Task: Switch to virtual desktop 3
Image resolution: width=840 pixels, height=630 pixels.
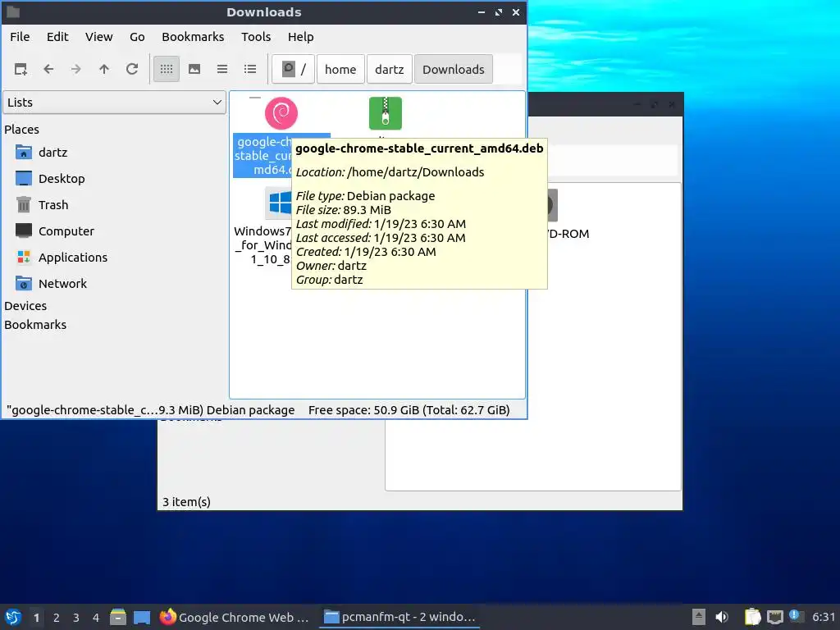Action: click(x=76, y=618)
